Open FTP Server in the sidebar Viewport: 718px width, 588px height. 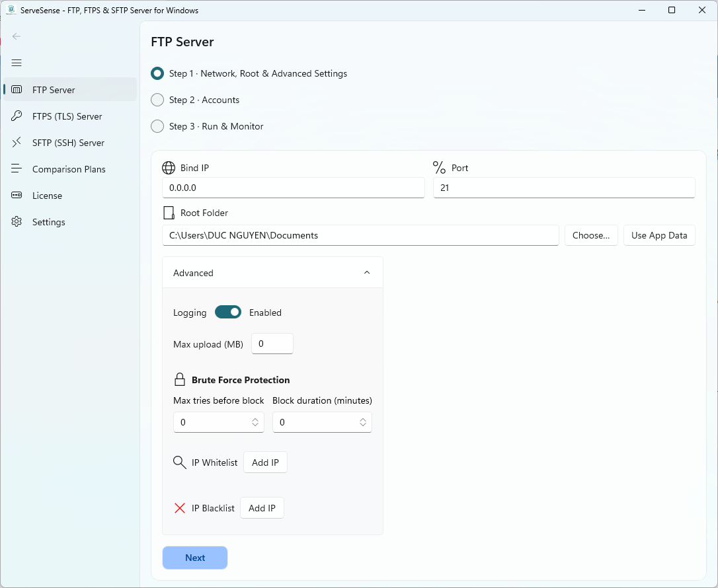point(70,90)
